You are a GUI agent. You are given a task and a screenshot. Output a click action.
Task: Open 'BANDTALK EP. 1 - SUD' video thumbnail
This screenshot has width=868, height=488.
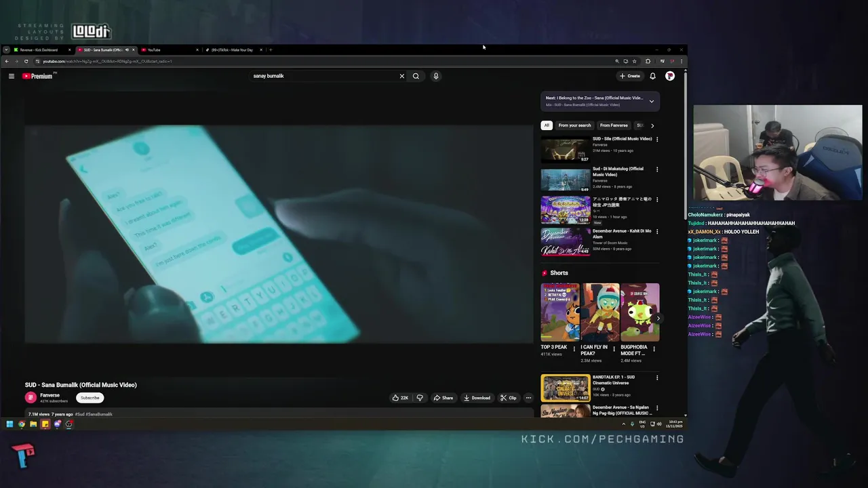coord(565,388)
